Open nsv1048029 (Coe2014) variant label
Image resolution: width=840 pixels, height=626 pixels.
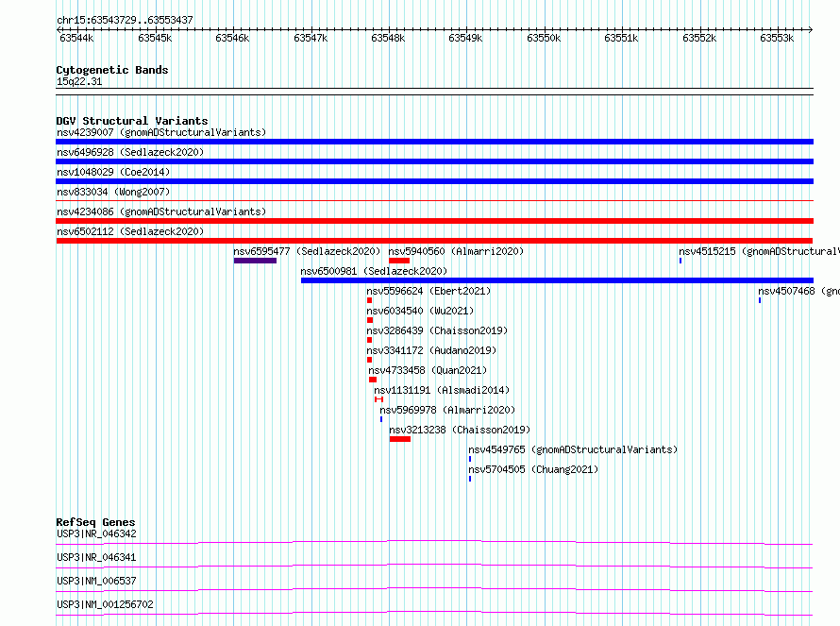point(113,172)
